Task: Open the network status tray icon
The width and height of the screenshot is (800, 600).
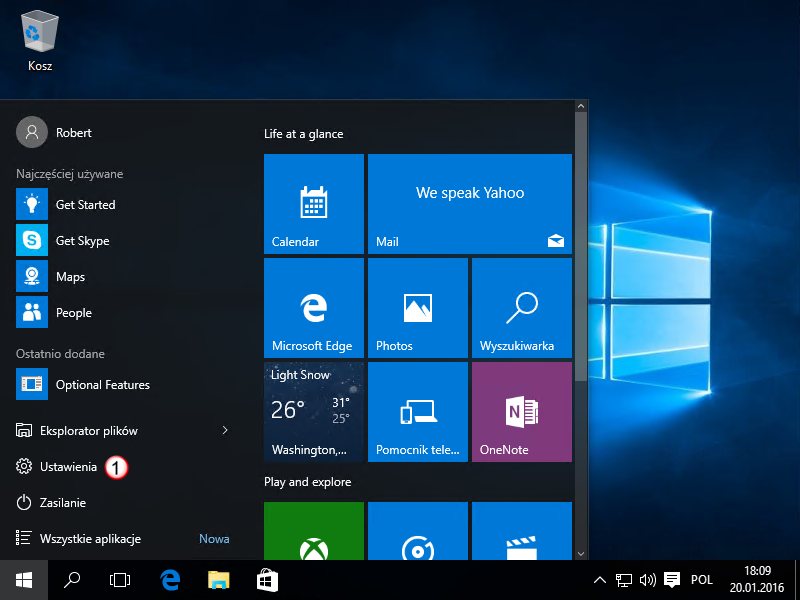Action: pos(623,580)
